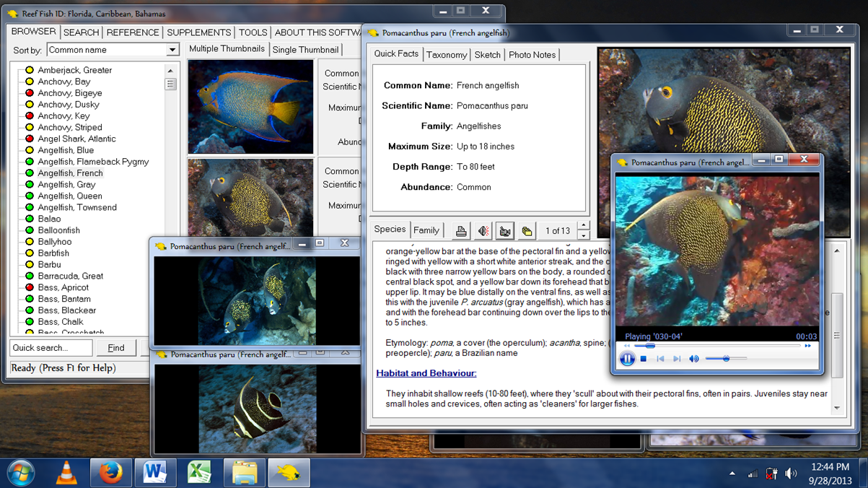This screenshot has width=868, height=488.
Task: Skip to the next video segment
Action: pos(678,359)
